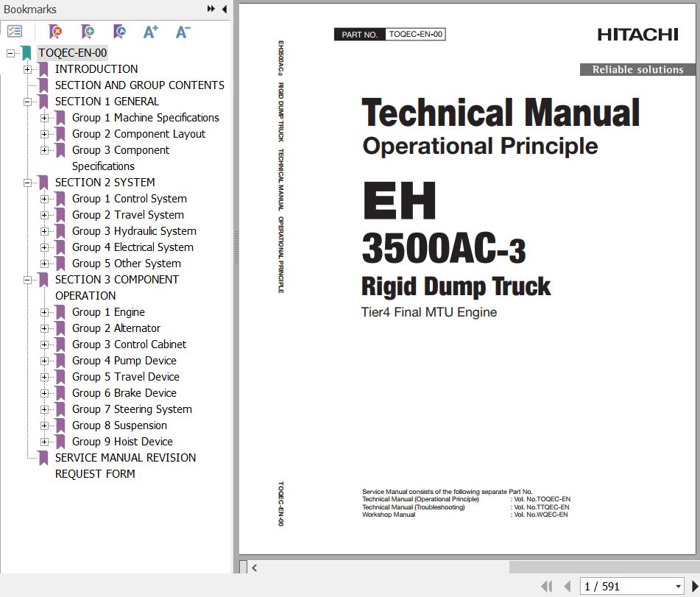This screenshot has width=700, height=597.
Task: Click the SECTION 3 COMPONENT OPERATION bookmark icon
Action: (43, 280)
